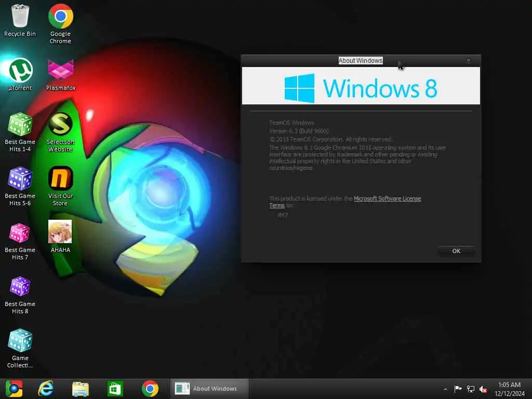This screenshot has width=532, height=399.
Task: Select the Visit Our Store shortcut
Action: pyautogui.click(x=60, y=187)
